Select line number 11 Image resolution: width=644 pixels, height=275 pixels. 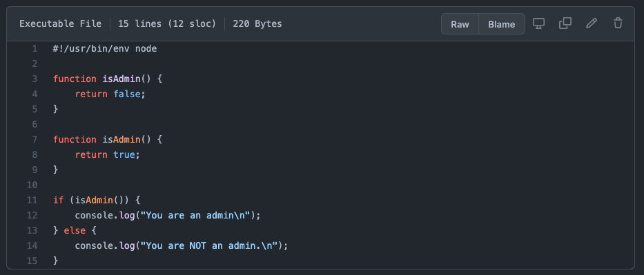(32, 200)
